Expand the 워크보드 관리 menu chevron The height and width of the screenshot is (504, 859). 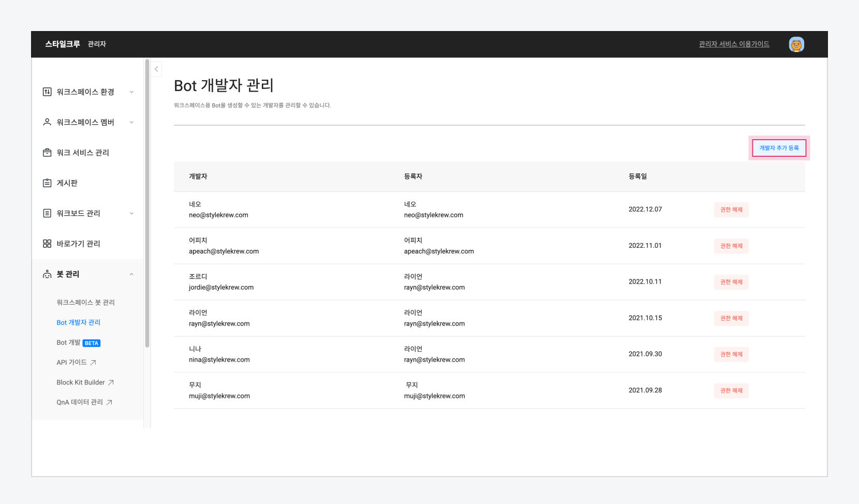[131, 213]
